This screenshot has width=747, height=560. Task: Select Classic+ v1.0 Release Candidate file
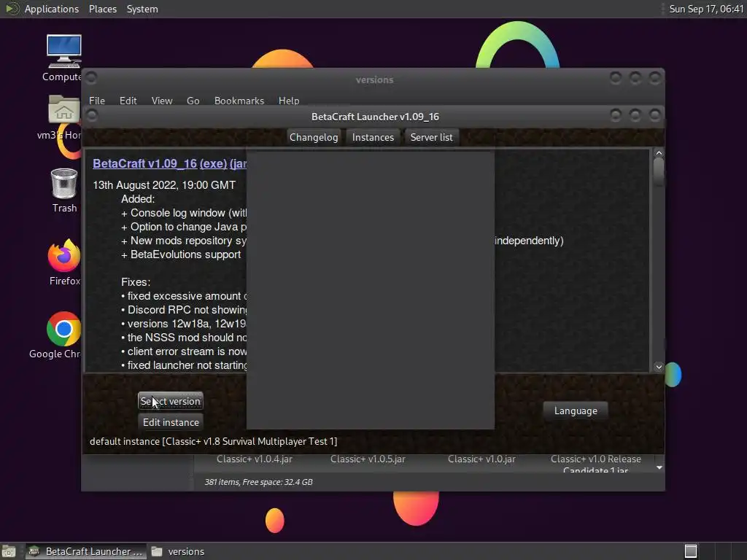point(595,463)
